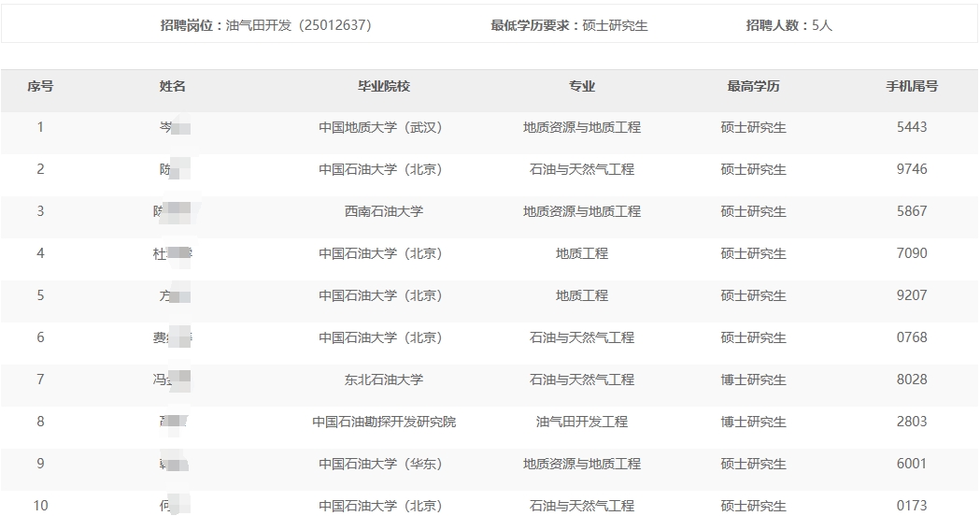Click 中国地质大学（武汉） in row 1
980x516 pixels.
pyautogui.click(x=380, y=127)
